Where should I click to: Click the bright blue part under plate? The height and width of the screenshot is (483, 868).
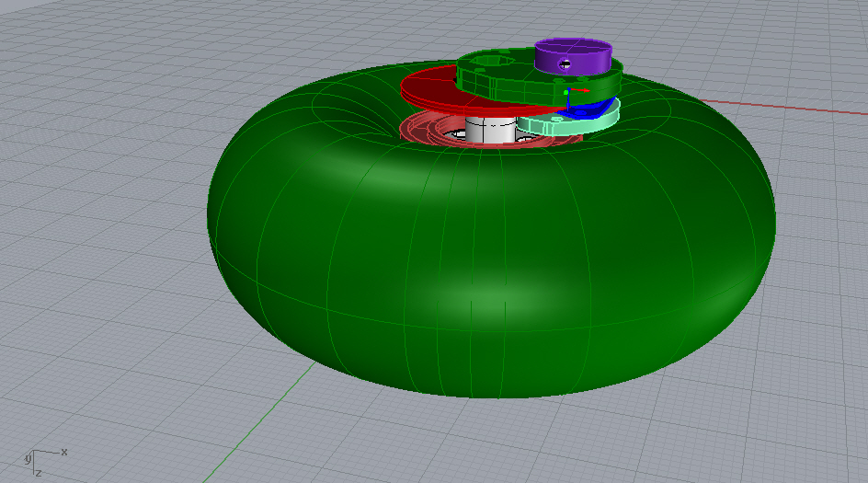[x=588, y=109]
